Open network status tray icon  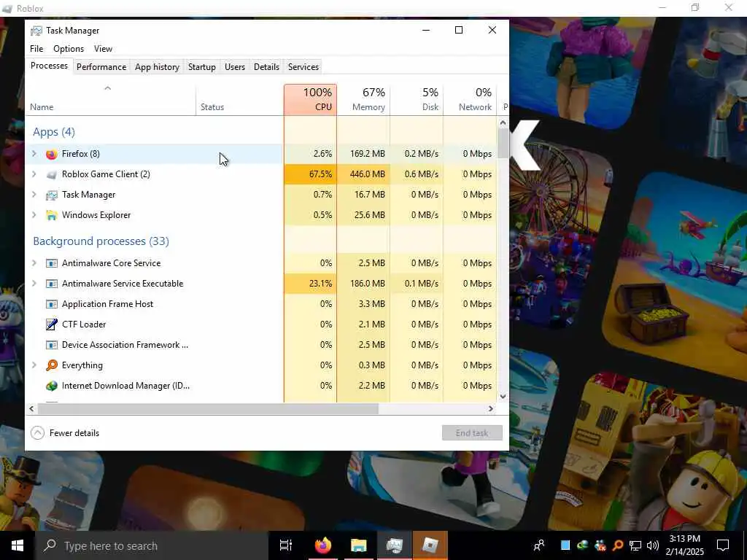coord(635,545)
